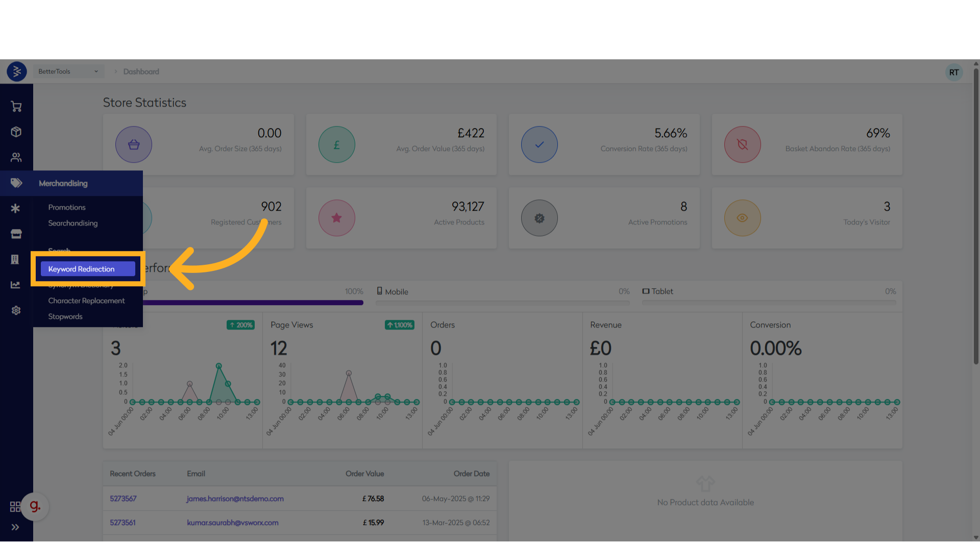
Task: Open the storefront sidebar icon
Action: pos(16,234)
